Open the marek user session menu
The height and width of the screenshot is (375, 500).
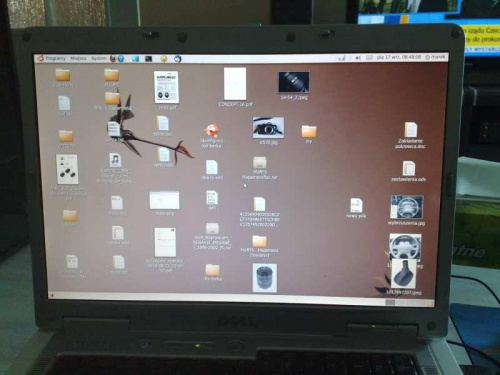click(436, 57)
